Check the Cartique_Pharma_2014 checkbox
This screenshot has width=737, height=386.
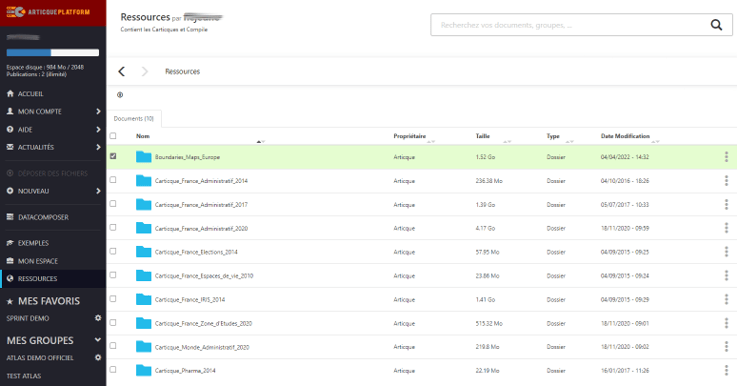click(113, 370)
